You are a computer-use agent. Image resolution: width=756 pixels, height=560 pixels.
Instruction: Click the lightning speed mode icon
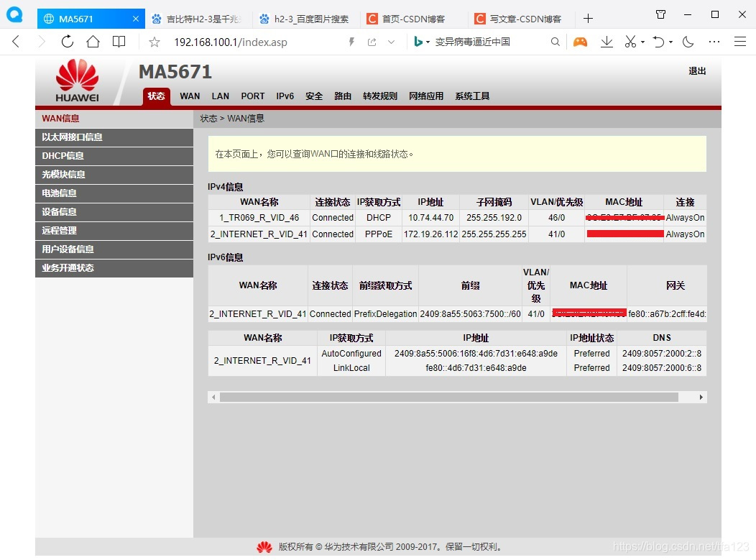pyautogui.click(x=351, y=42)
